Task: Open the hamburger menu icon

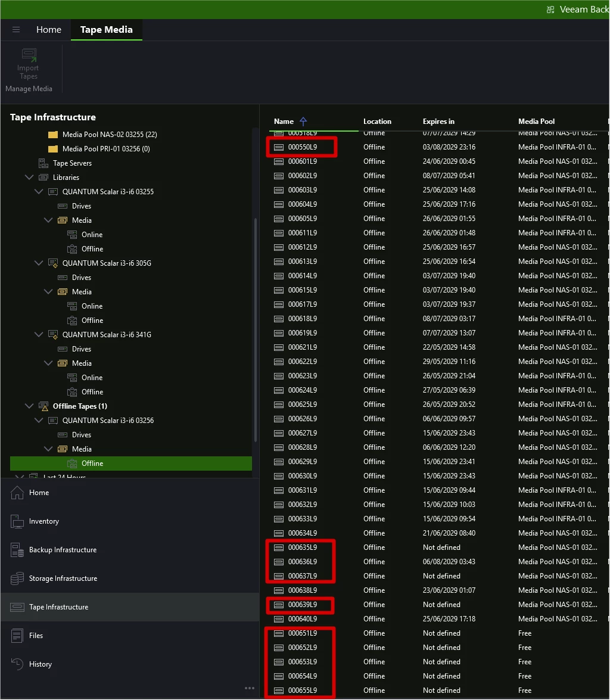Action: tap(16, 30)
